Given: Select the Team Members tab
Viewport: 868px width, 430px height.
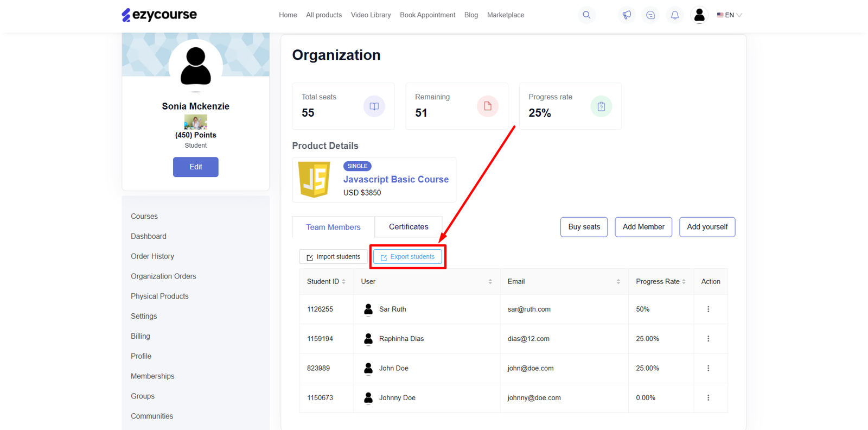Looking at the screenshot, I should pos(333,227).
